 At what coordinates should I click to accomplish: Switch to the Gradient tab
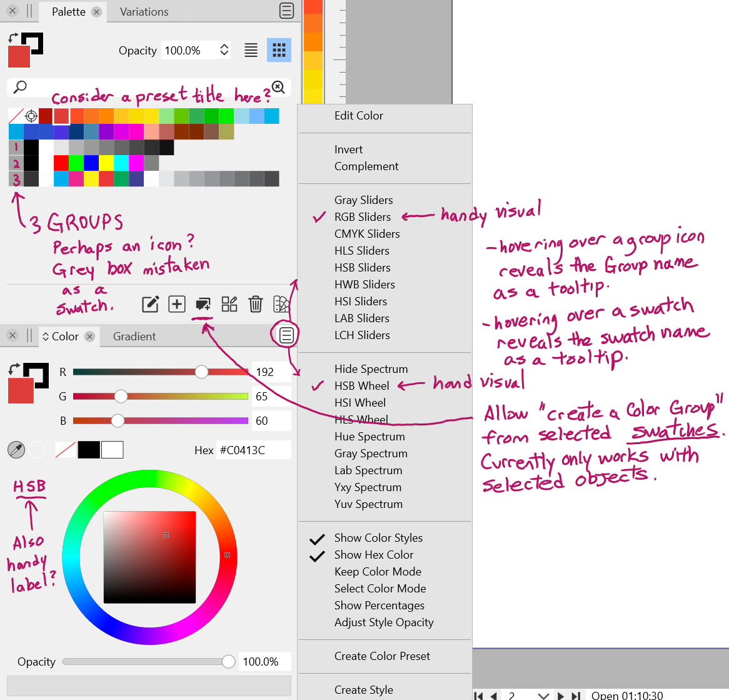click(134, 337)
